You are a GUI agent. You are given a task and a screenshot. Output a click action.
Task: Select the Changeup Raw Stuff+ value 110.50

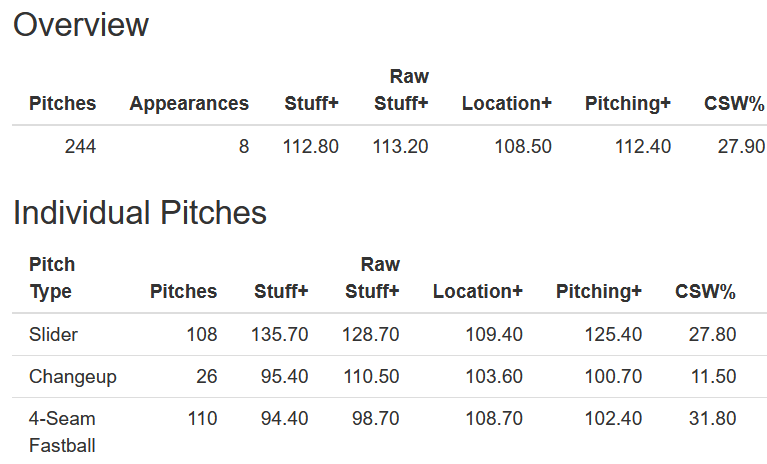(371, 377)
